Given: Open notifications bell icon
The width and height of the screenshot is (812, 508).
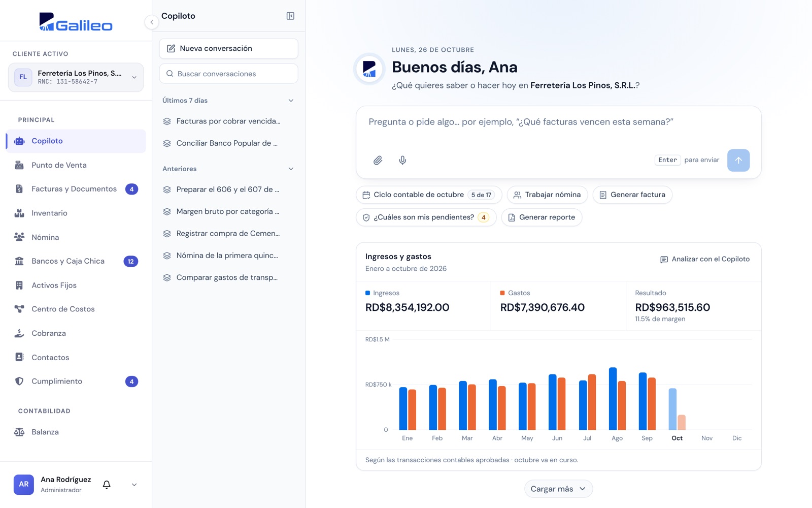Looking at the screenshot, I should click(107, 485).
